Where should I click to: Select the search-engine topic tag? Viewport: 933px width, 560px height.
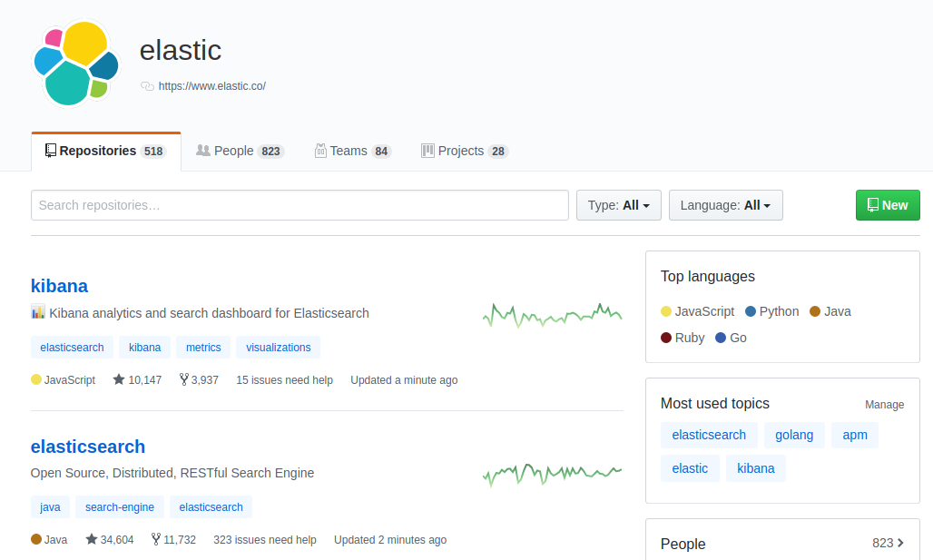point(120,507)
